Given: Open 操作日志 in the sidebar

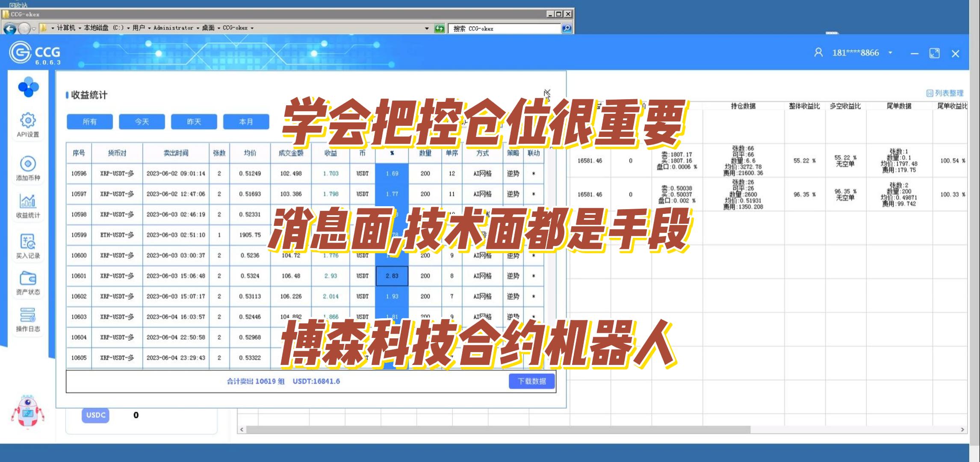Looking at the screenshot, I should [x=28, y=320].
